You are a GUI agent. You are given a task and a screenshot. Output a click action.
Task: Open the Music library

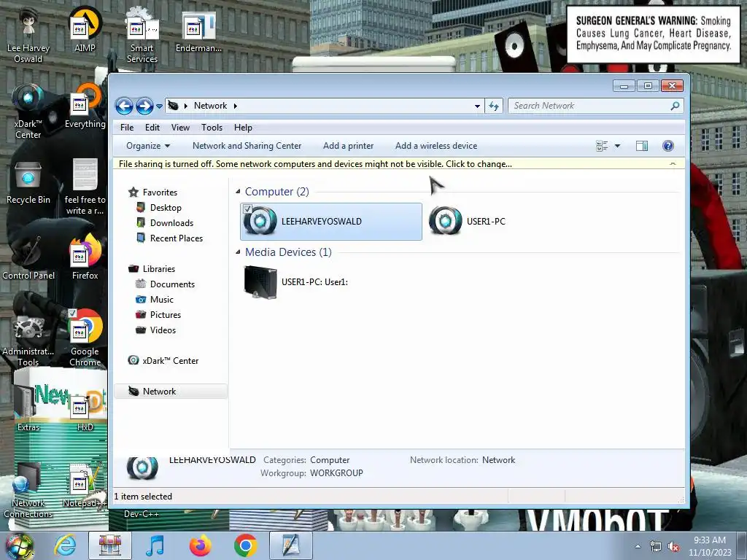point(161,300)
